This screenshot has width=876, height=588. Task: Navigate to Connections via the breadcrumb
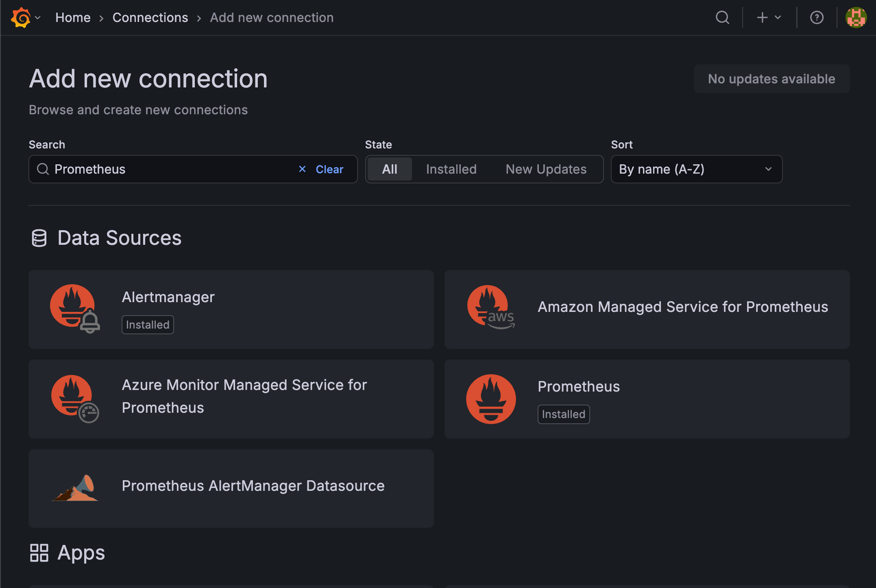pos(150,17)
